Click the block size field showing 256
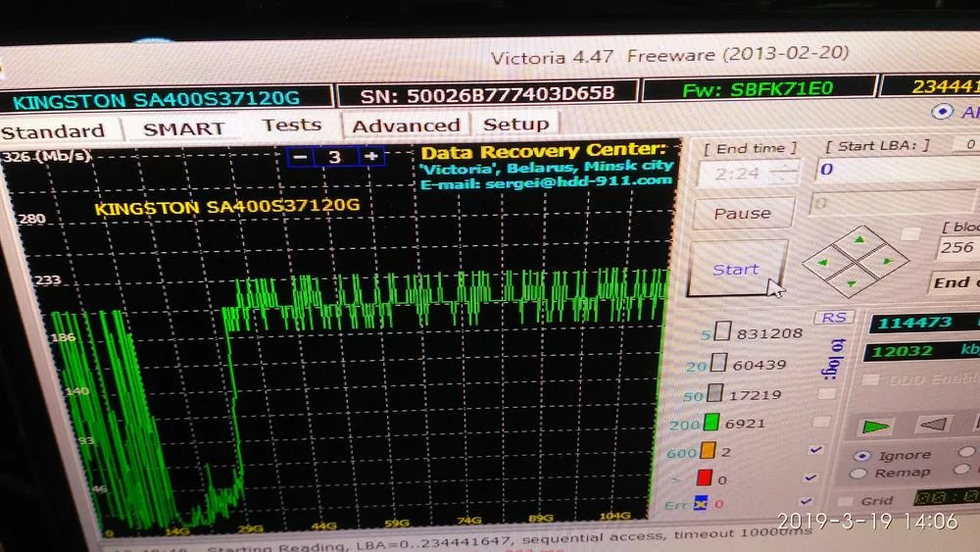The image size is (980, 552). coord(958,247)
